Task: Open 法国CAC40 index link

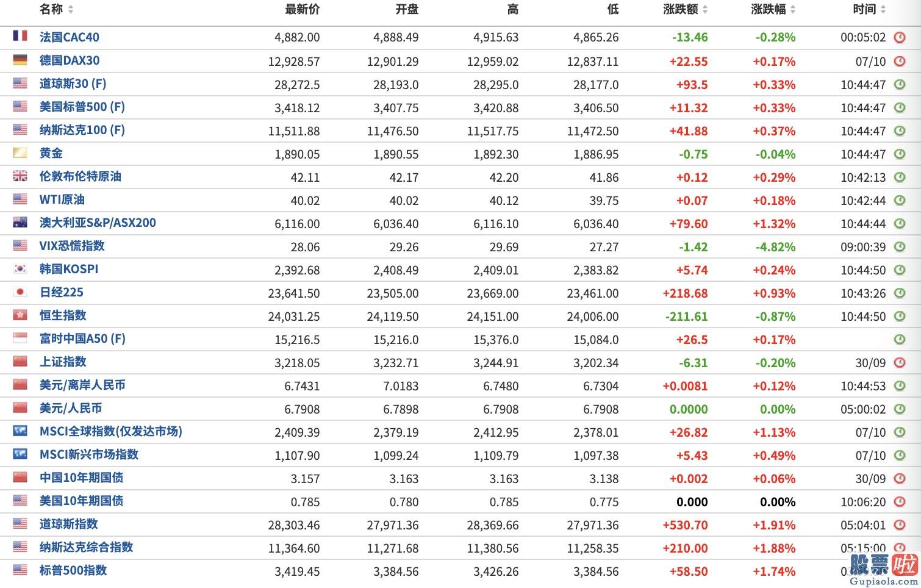Action: coord(70,37)
